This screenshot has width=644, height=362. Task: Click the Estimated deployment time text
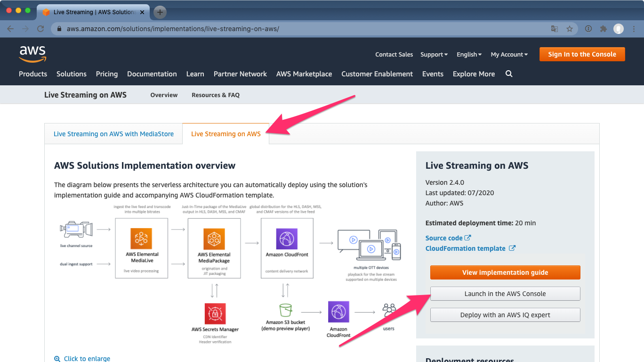[481, 223]
